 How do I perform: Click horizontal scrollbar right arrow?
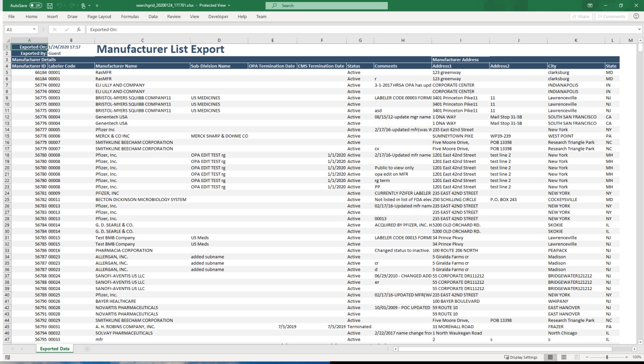coord(634,349)
